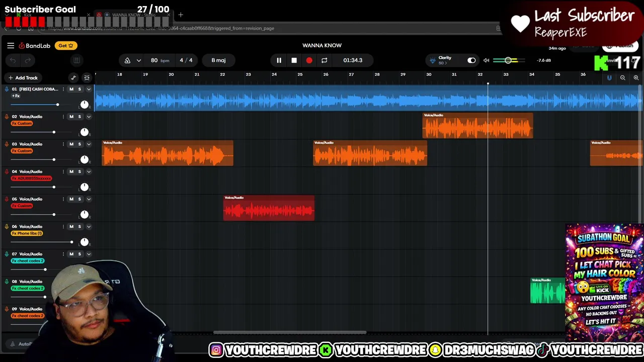Open 'Fx Custom' effects on track 02
644x362 pixels.
22,124
